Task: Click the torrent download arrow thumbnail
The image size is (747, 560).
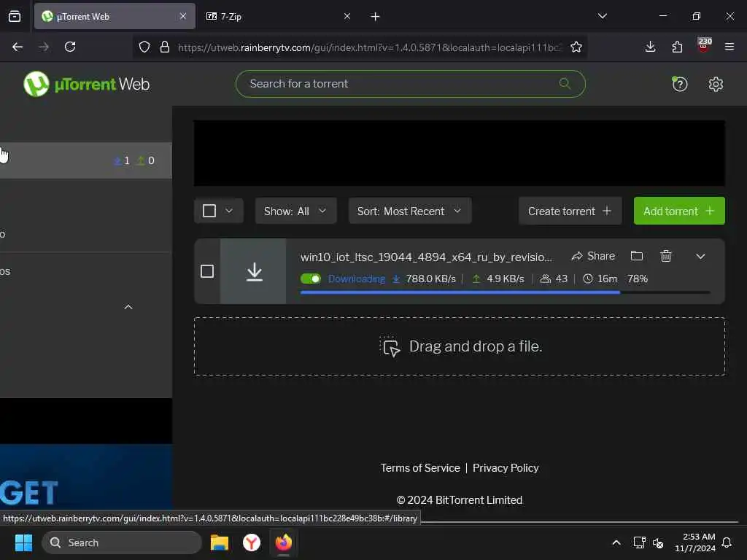Action: 254,271
